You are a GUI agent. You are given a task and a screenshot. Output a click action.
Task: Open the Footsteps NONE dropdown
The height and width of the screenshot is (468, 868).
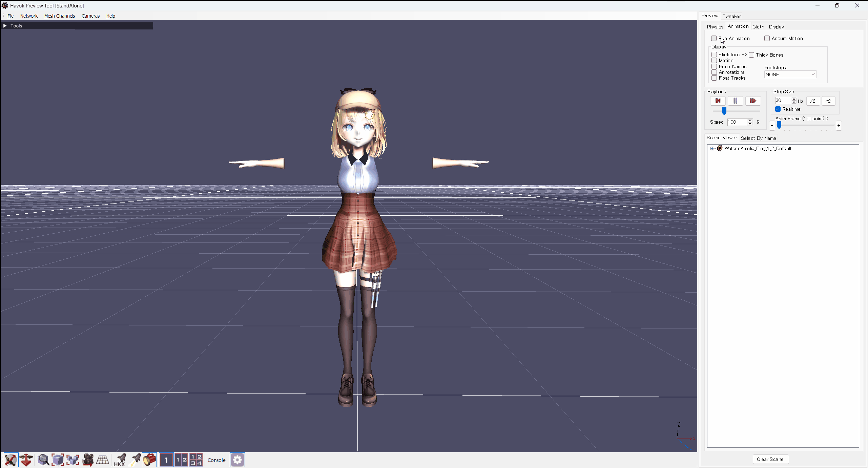[x=790, y=75]
